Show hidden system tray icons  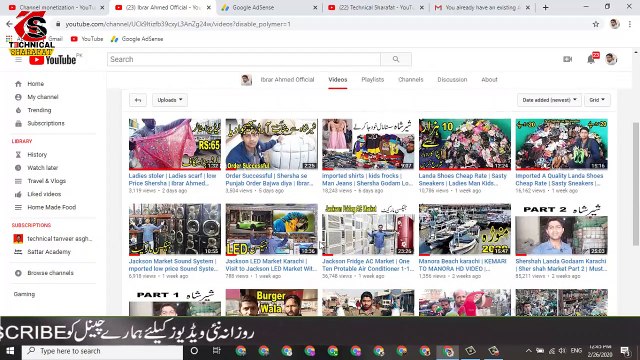point(529,351)
